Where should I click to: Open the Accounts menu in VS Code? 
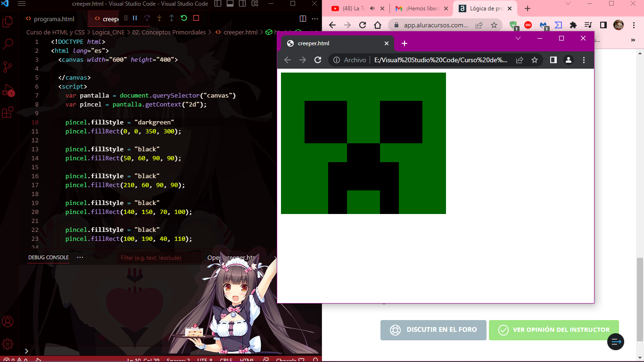click(x=8, y=321)
